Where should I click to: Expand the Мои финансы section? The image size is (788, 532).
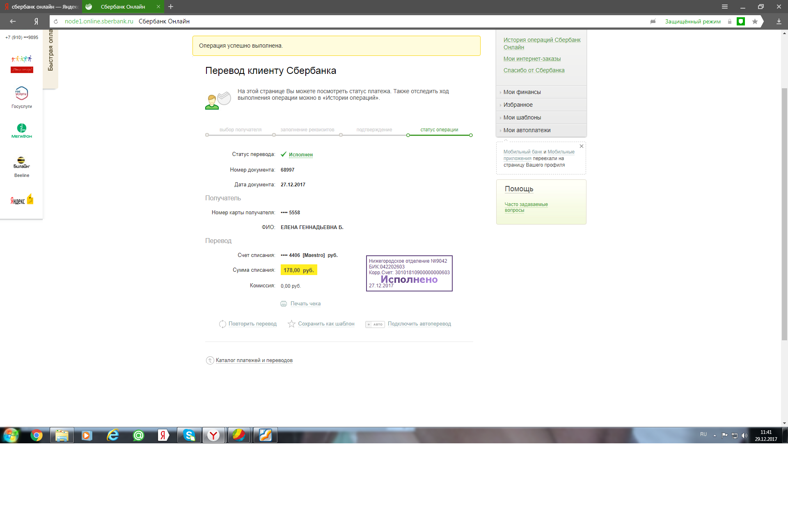click(522, 92)
